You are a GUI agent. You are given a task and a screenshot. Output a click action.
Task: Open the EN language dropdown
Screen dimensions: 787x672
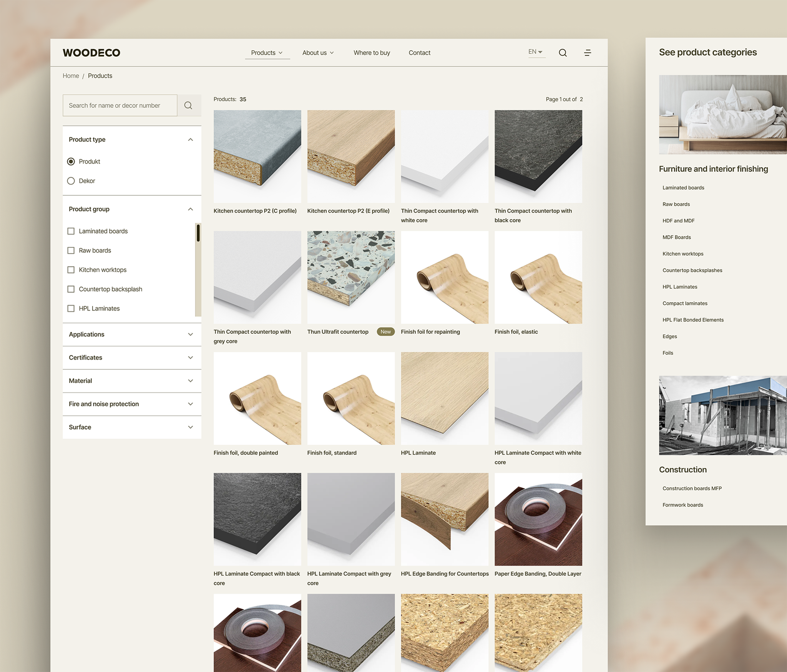click(x=536, y=51)
